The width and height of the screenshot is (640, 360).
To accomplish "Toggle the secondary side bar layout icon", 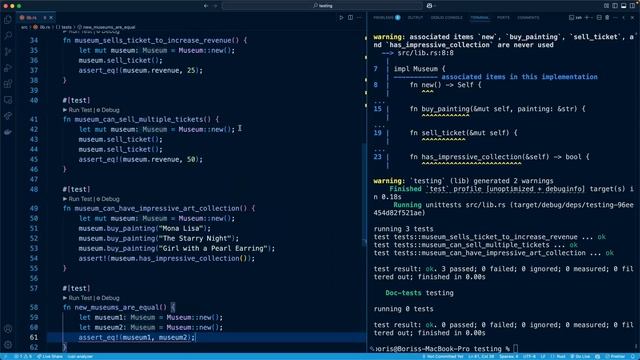I will (x=632, y=6).
